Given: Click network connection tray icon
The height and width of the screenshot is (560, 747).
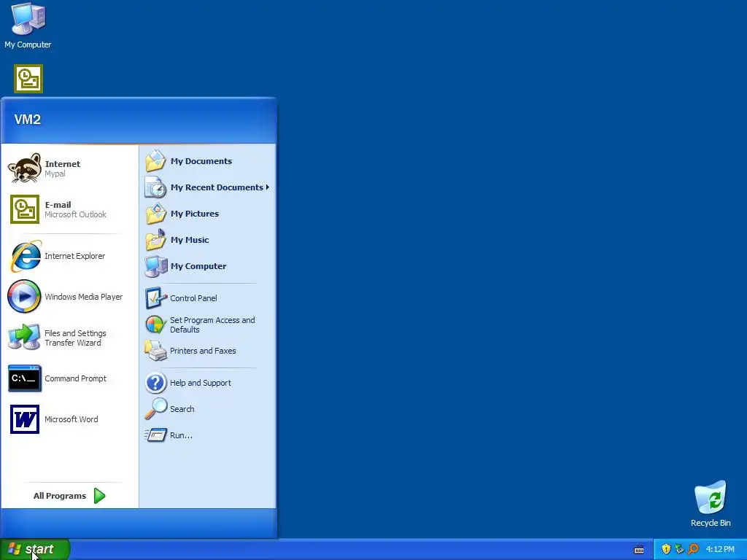Looking at the screenshot, I should [679, 549].
